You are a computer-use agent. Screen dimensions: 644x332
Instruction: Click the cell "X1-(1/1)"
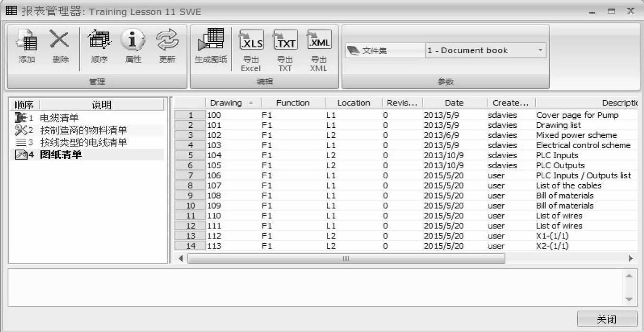(552, 236)
